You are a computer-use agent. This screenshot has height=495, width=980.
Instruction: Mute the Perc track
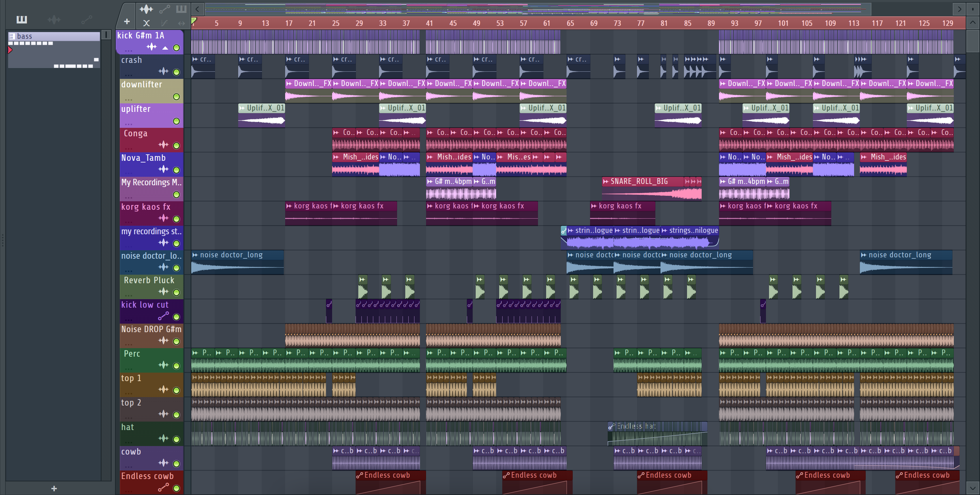(x=177, y=366)
